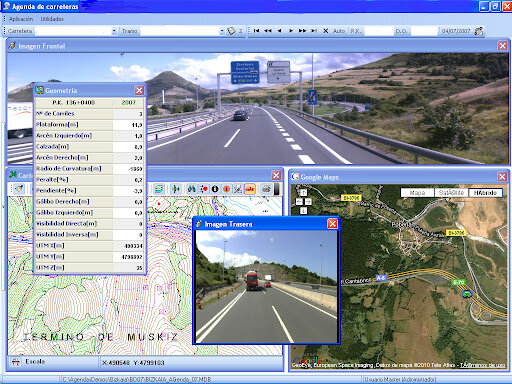Click the center-on-position icon in map toolbar
The width and height of the screenshot is (512, 384).
point(175,189)
